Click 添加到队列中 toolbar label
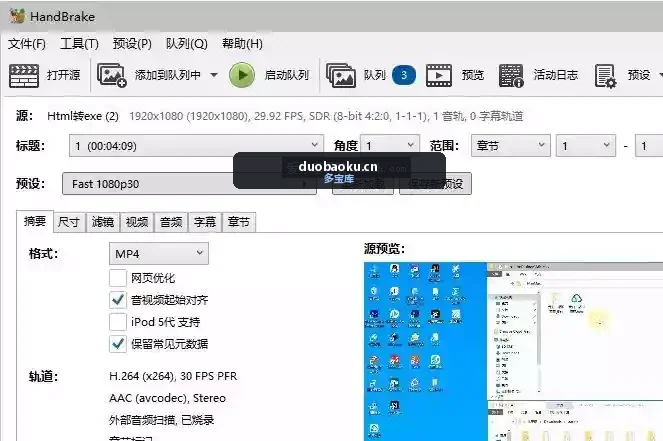The image size is (663, 441). pos(168,75)
